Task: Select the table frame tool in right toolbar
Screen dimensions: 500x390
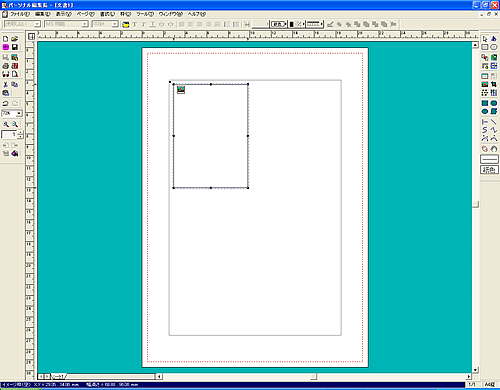Action: point(485,76)
